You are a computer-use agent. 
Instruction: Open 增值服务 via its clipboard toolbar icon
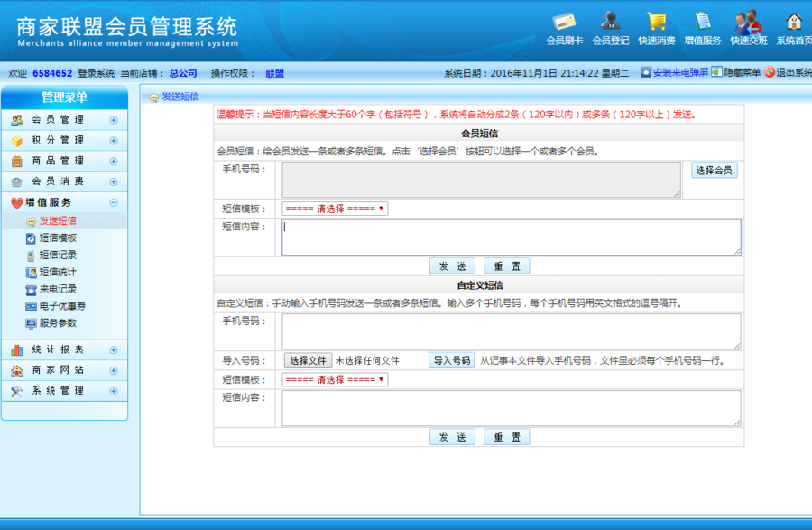(x=702, y=24)
